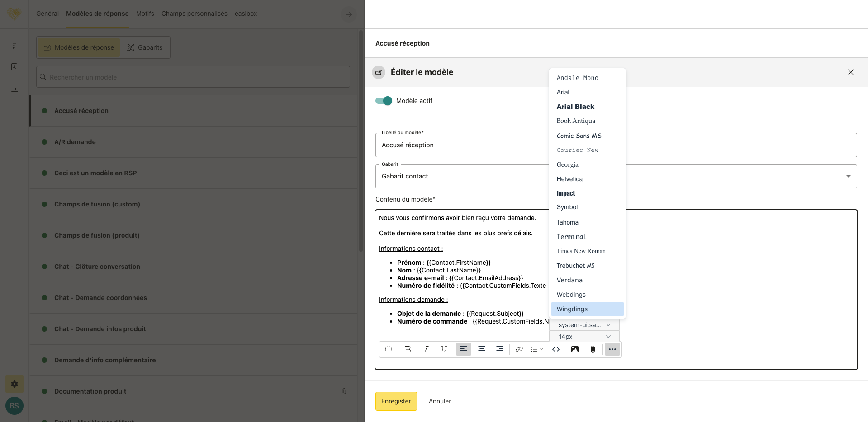The height and width of the screenshot is (422, 868).
Task: Open source code view icon
Action: pos(556,349)
